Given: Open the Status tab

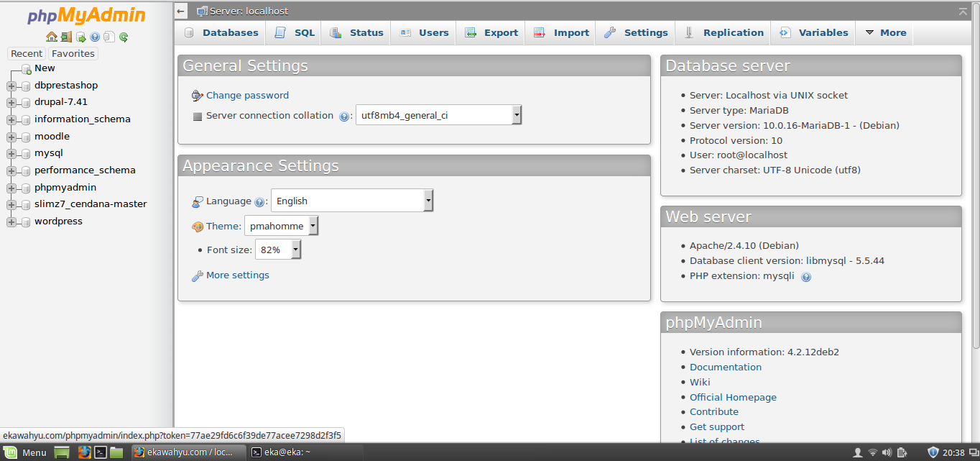Looking at the screenshot, I should coord(356,32).
